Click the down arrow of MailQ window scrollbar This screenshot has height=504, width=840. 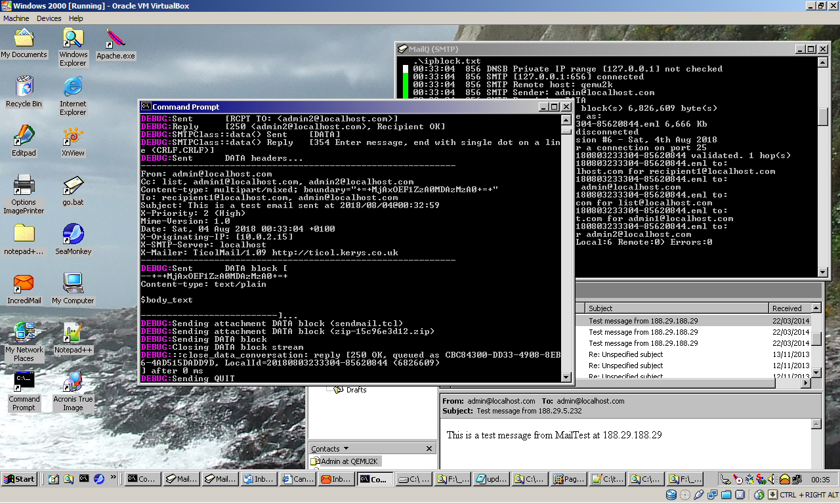coord(823,272)
